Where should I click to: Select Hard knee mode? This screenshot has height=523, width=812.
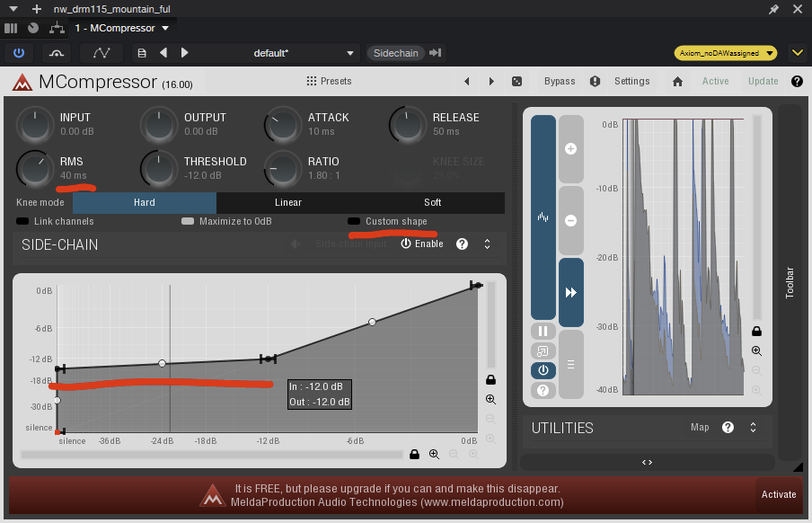145,203
